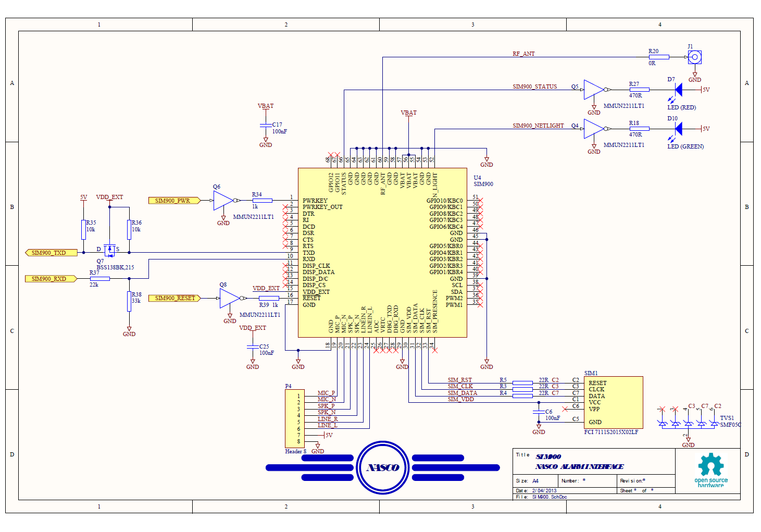Click the DISP_CLK pin name on U4
The height and width of the screenshot is (532, 761).
[x=316, y=266]
